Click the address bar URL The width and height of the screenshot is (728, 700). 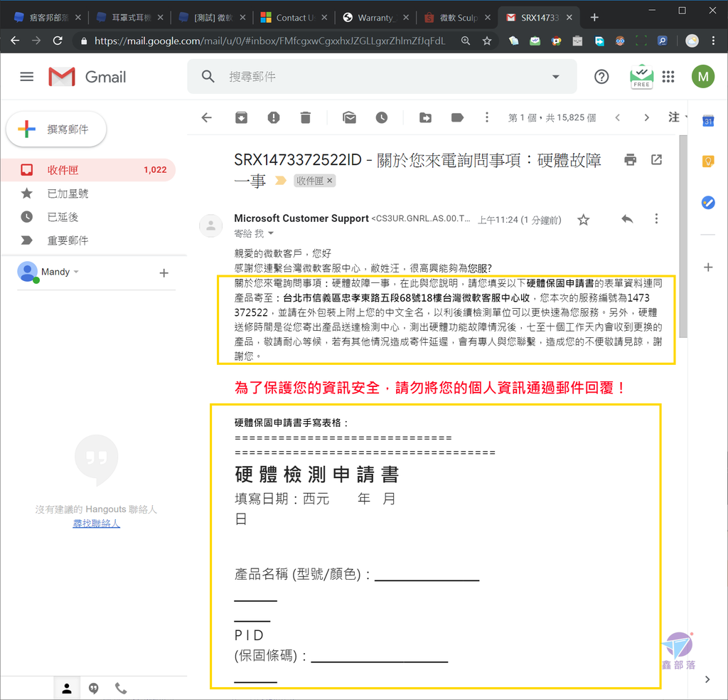coord(269,41)
